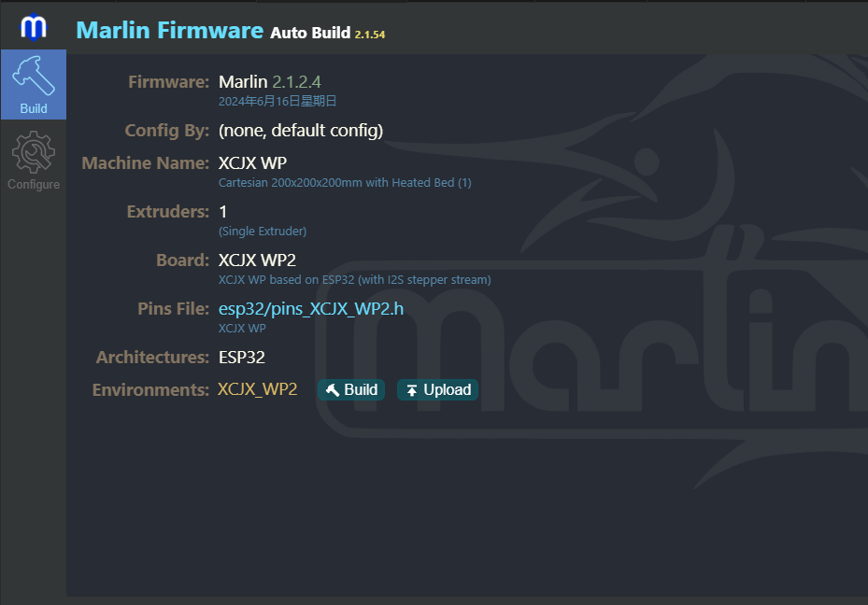
Task: Click the Marlin logo icon
Action: [34, 27]
